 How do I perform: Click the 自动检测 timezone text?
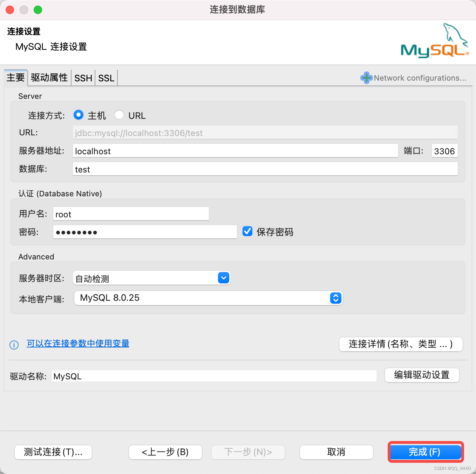click(93, 279)
